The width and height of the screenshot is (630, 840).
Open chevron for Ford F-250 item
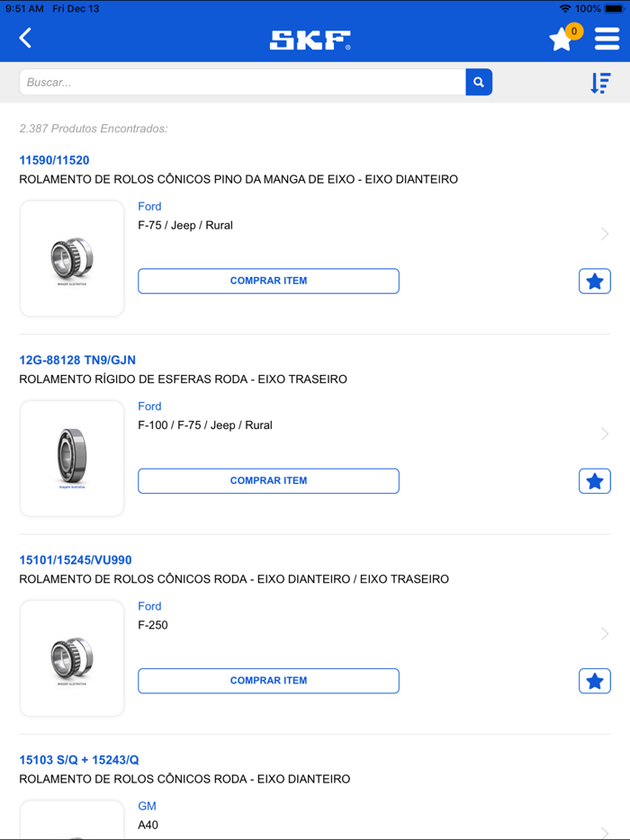tap(605, 633)
